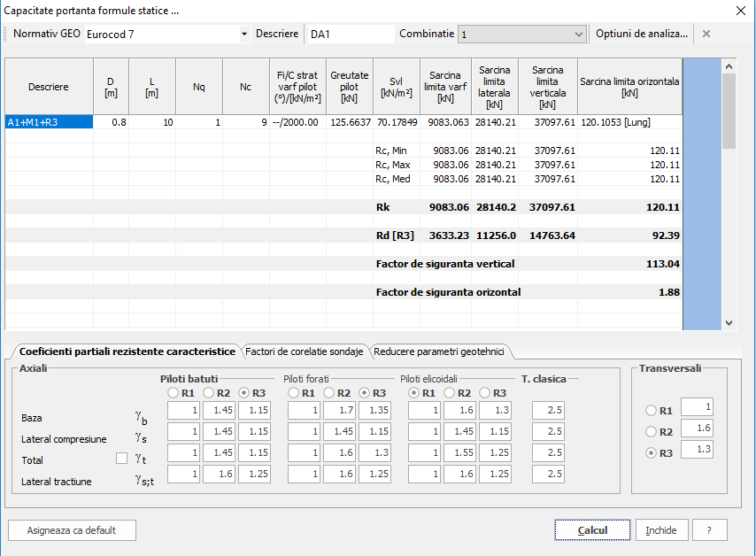Image resolution: width=756 pixels, height=556 pixels.
Task: Click Asigneaza ca default button
Action: tap(72, 530)
